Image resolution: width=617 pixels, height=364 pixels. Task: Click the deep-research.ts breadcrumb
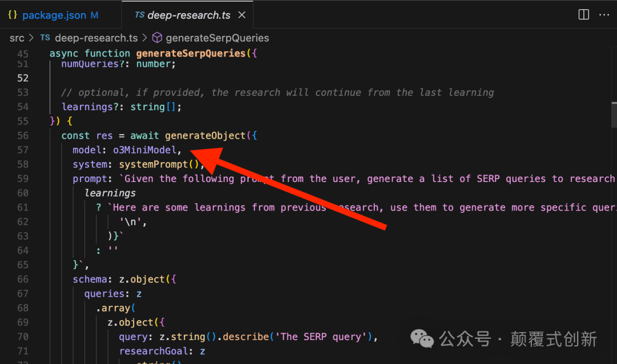[x=97, y=38]
